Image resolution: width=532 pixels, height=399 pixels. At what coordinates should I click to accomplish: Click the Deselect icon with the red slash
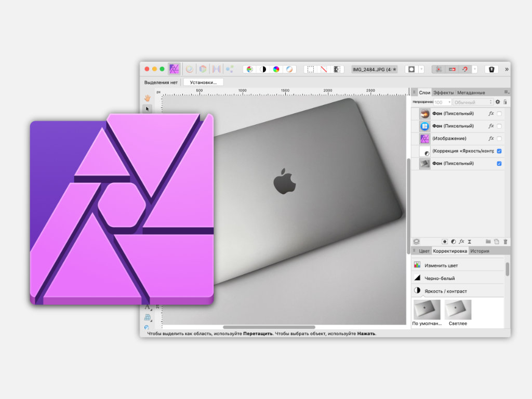[x=324, y=69]
